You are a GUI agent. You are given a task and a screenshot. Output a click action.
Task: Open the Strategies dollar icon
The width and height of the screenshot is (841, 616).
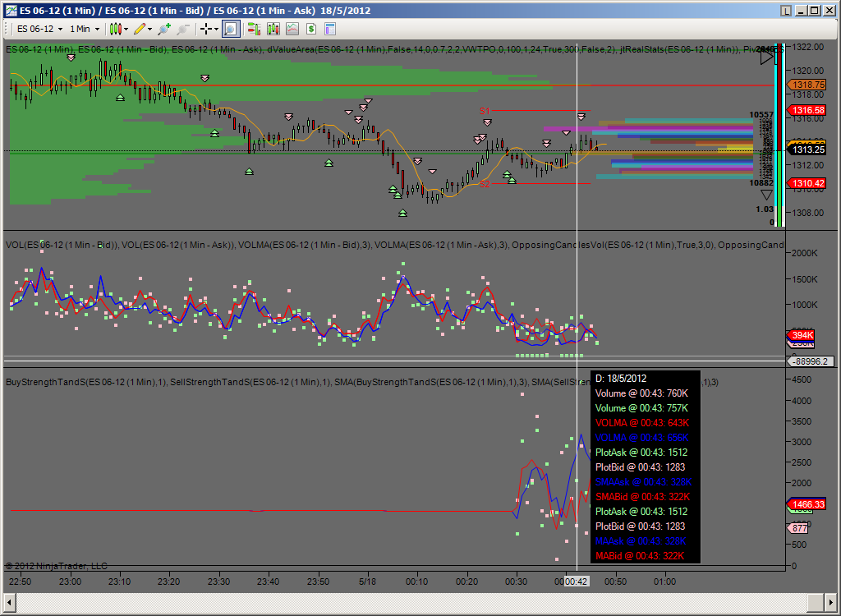click(311, 29)
